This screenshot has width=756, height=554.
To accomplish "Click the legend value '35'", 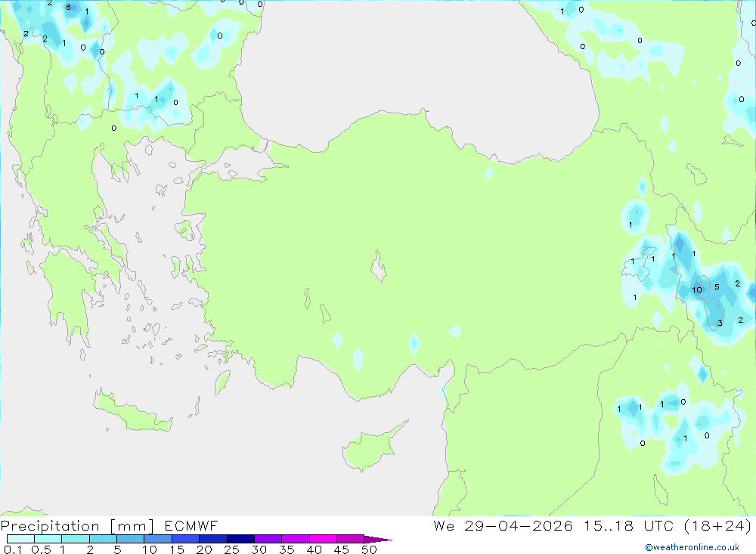I will click(x=287, y=549).
